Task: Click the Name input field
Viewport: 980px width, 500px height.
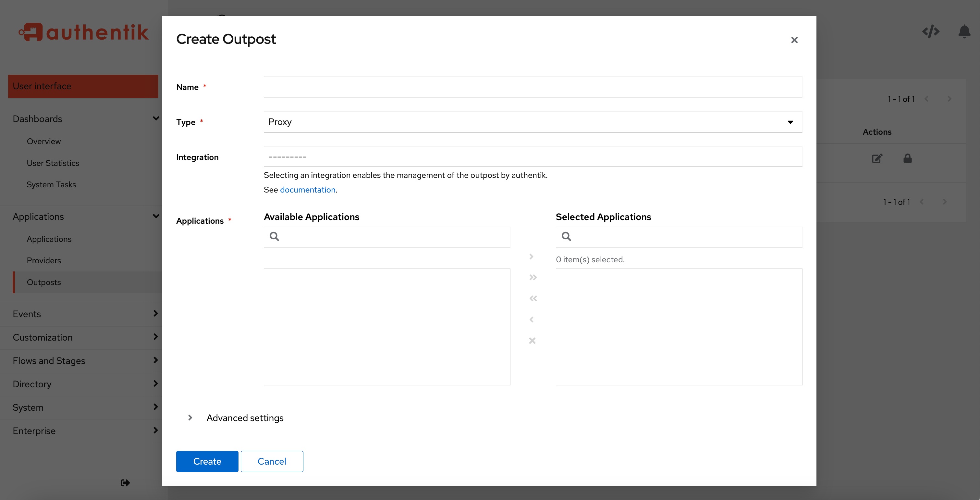Action: pos(533,87)
